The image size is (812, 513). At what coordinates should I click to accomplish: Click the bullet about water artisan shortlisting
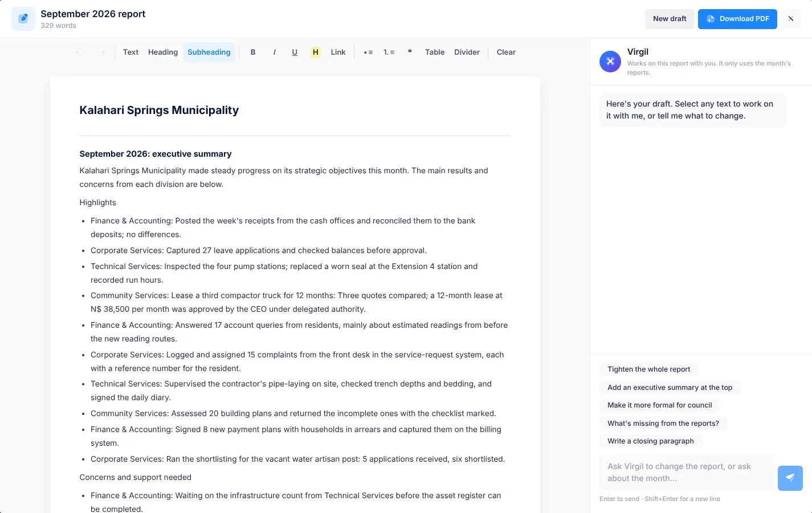point(297,459)
